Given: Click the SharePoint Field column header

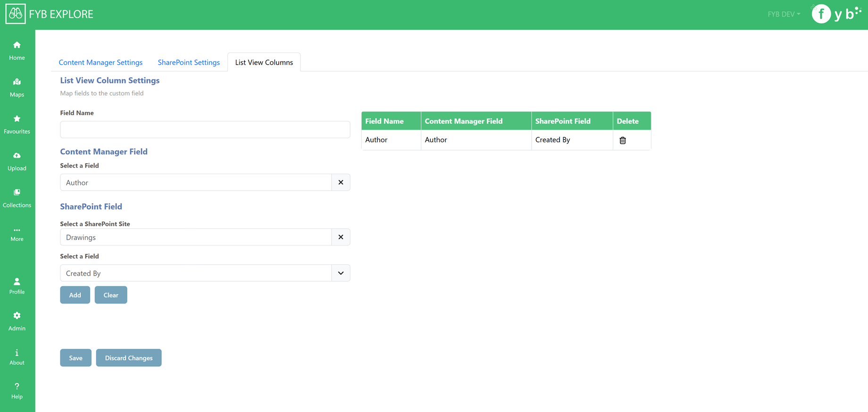Looking at the screenshot, I should pyautogui.click(x=572, y=121).
